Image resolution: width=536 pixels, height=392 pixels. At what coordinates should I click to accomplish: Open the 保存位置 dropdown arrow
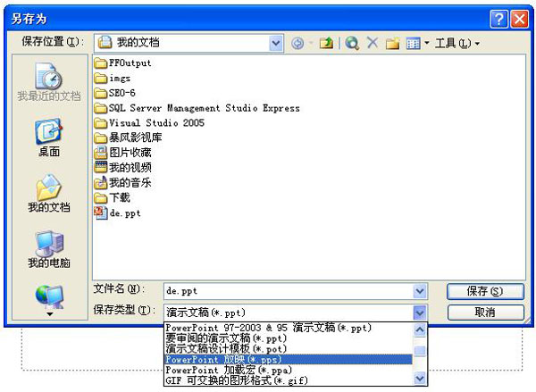tap(276, 43)
